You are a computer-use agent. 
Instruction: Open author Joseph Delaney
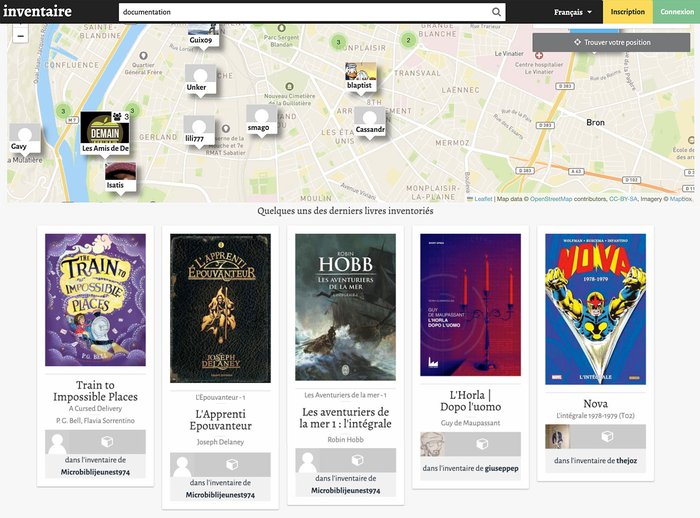tap(221, 442)
